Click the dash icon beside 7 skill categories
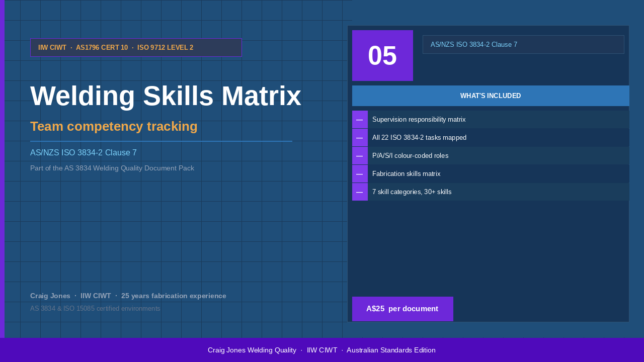Image resolution: width=644 pixels, height=362 pixels. coord(360,192)
